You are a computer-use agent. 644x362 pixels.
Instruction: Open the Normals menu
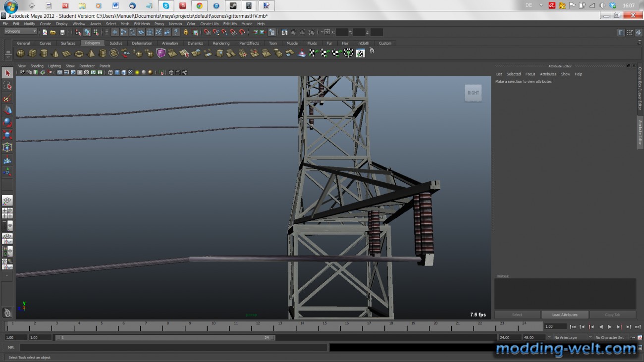pyautogui.click(x=175, y=24)
